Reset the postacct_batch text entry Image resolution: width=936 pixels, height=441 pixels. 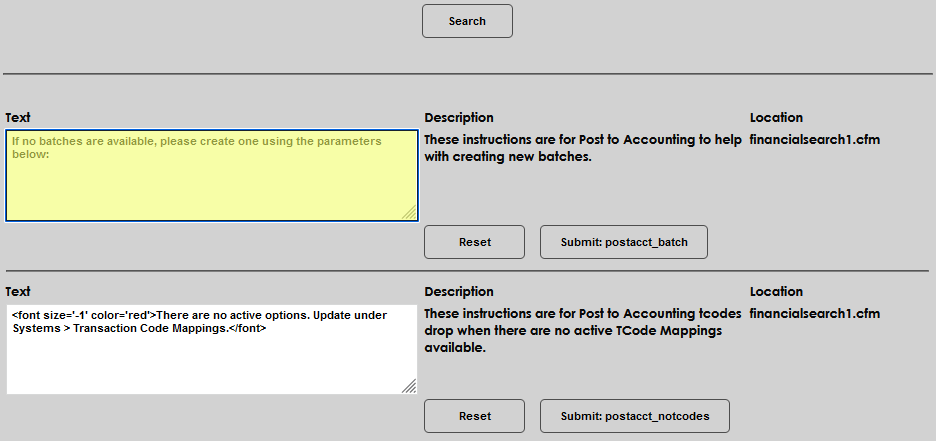pos(475,242)
